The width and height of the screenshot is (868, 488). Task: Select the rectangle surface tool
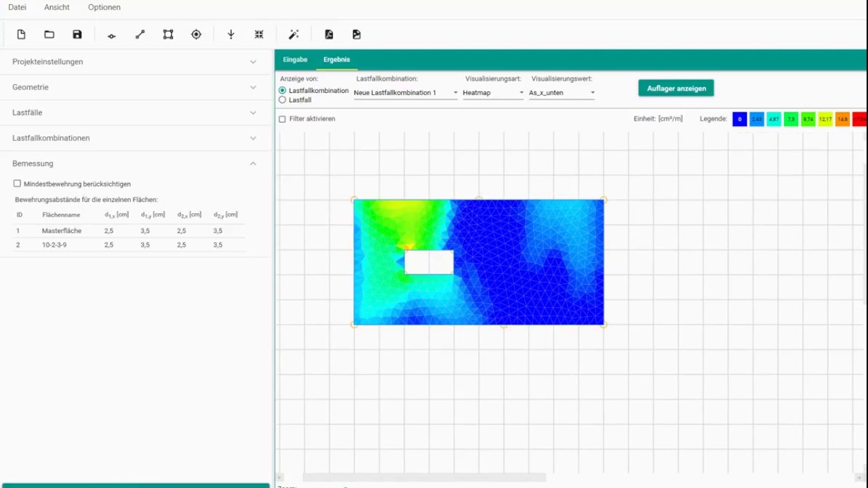tap(168, 35)
